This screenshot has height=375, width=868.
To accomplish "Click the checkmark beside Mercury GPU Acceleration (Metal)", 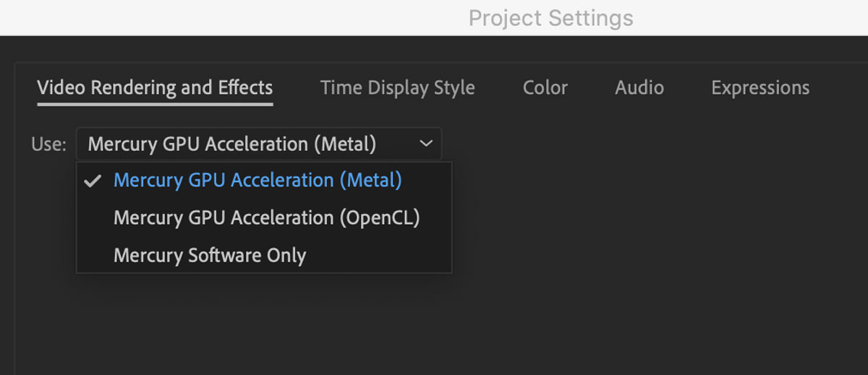I will (92, 181).
